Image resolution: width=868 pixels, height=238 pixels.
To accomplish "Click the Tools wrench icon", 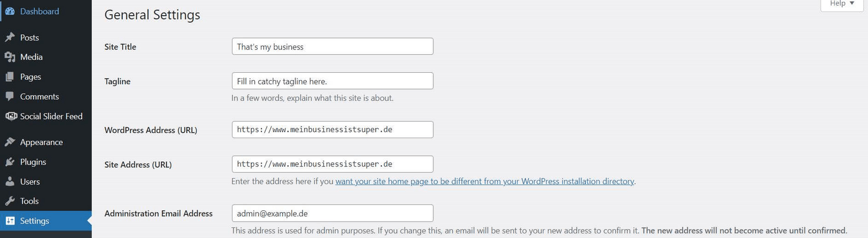I will pyautogui.click(x=10, y=201).
